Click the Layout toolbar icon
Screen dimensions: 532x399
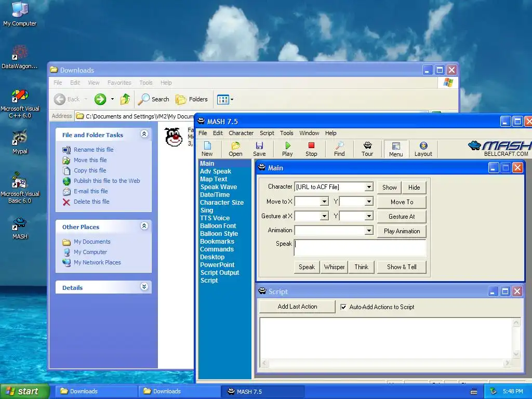click(x=423, y=149)
